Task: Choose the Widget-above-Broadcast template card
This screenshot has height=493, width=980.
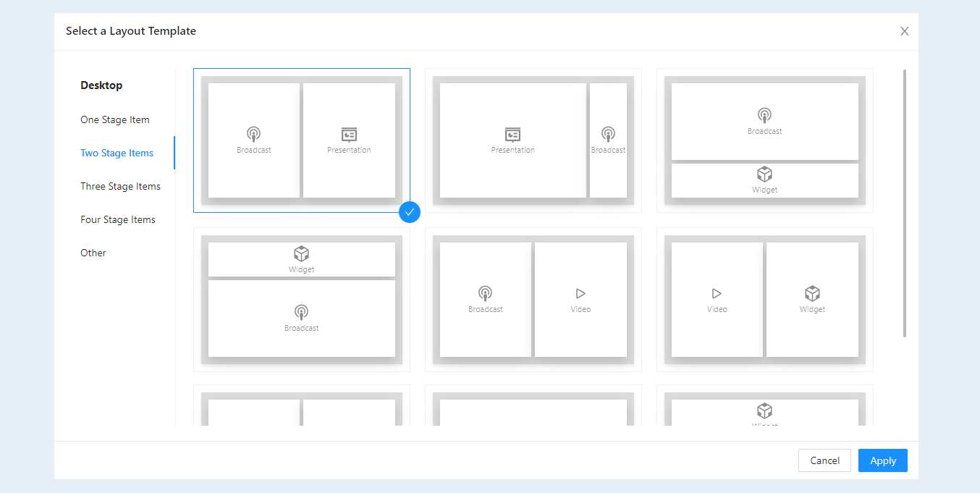Action: 302,300
